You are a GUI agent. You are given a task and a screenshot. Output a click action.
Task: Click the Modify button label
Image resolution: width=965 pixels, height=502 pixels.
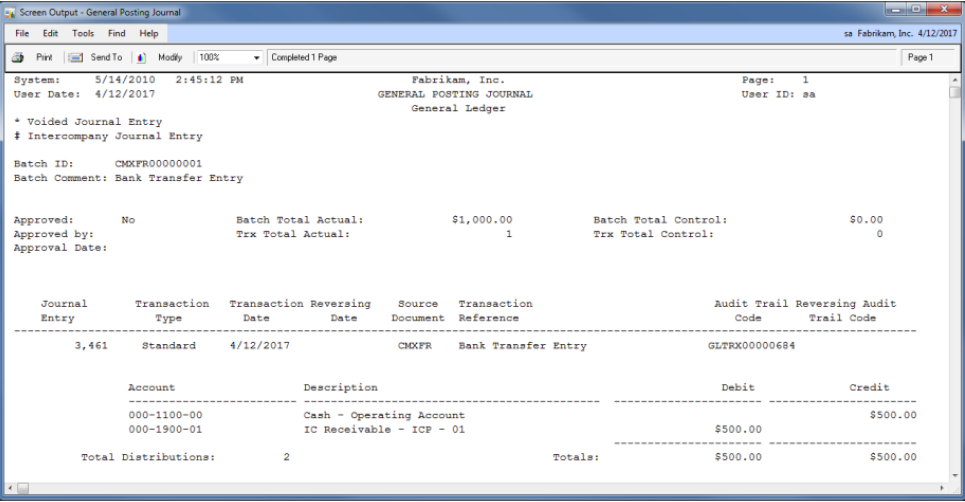pos(169,58)
